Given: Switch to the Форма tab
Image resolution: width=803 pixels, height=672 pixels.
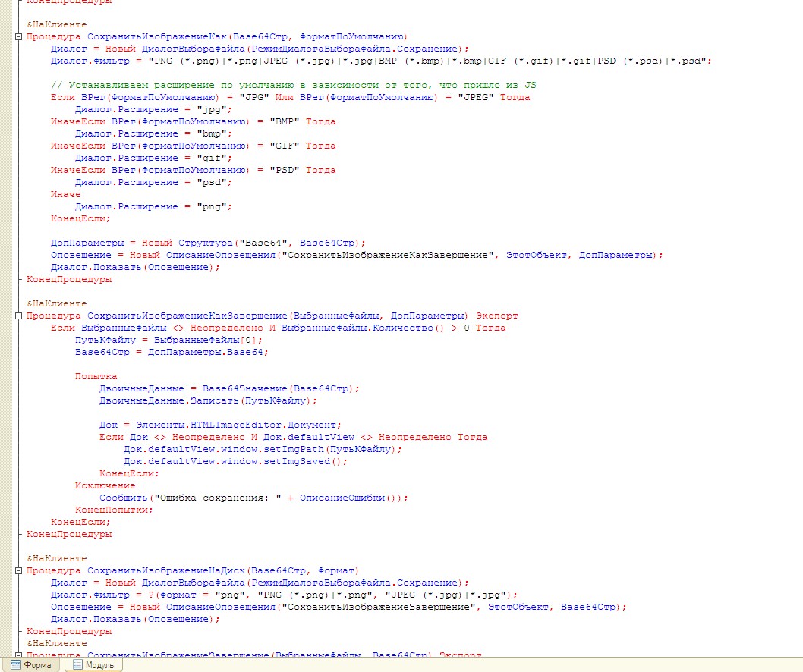Looking at the screenshot, I should point(31,665).
